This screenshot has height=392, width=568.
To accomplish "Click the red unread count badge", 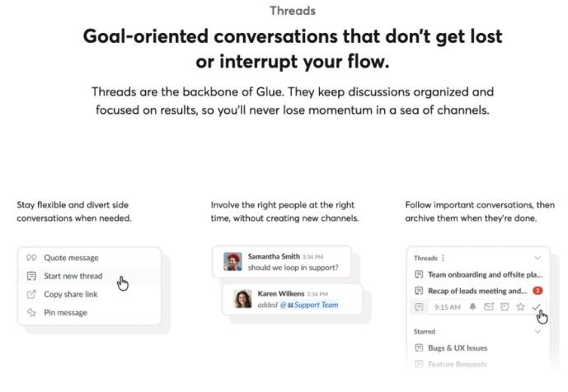I will point(537,291).
